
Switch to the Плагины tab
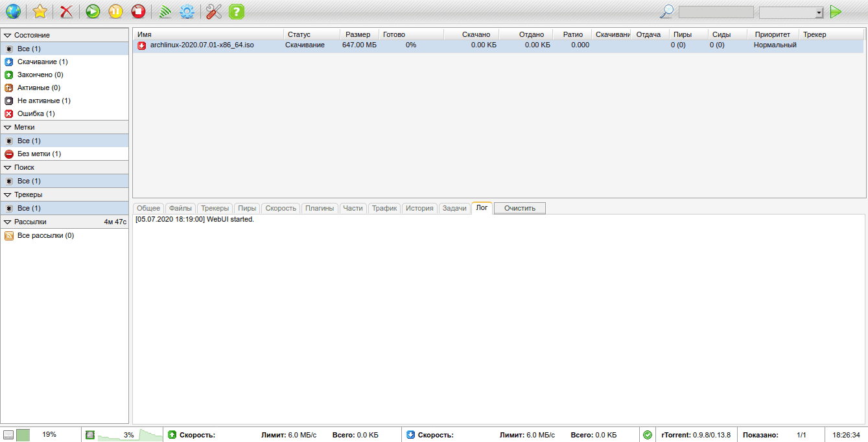coord(320,208)
